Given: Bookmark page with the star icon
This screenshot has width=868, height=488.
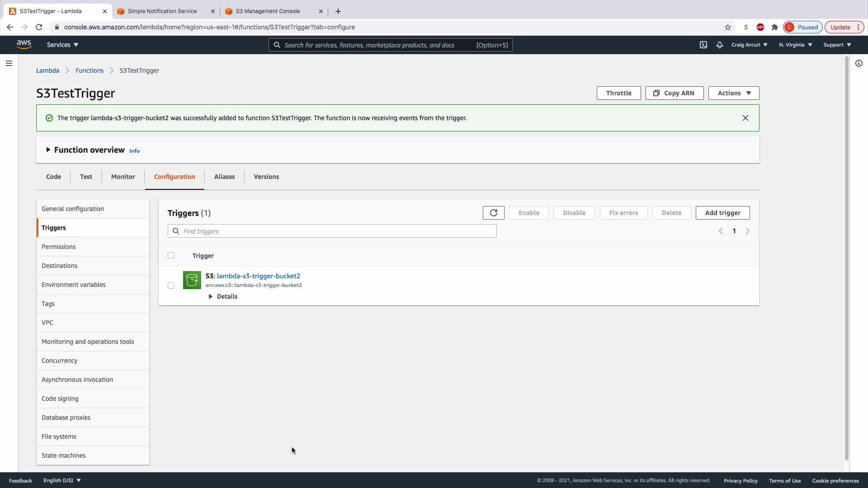Looking at the screenshot, I should click(x=727, y=27).
